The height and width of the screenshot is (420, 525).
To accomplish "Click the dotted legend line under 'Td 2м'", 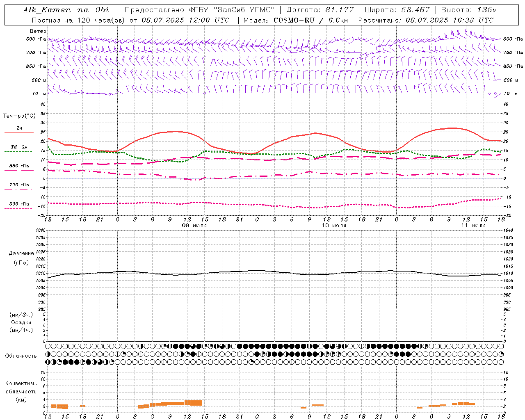I will [18, 151].
